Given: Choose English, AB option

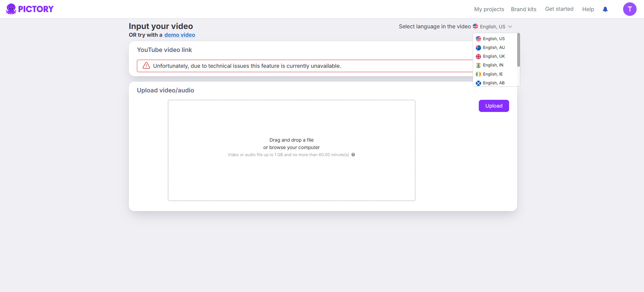Looking at the screenshot, I should 495,83.
